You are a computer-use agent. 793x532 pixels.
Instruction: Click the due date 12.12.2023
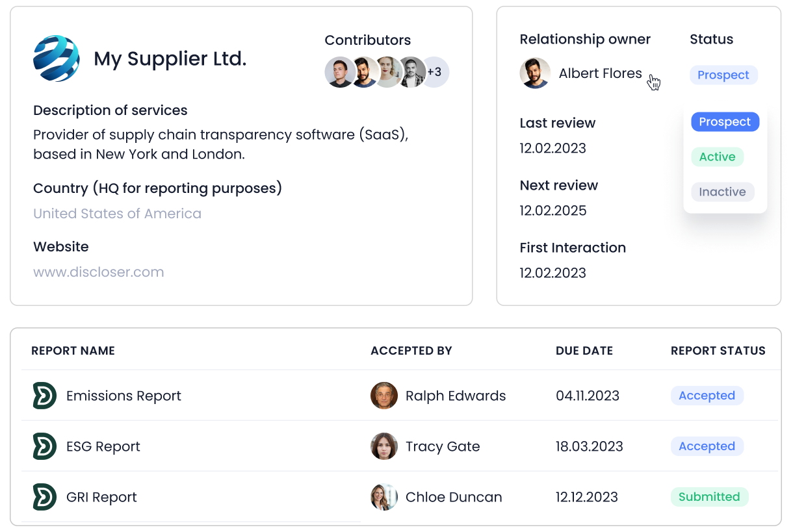pos(587,497)
